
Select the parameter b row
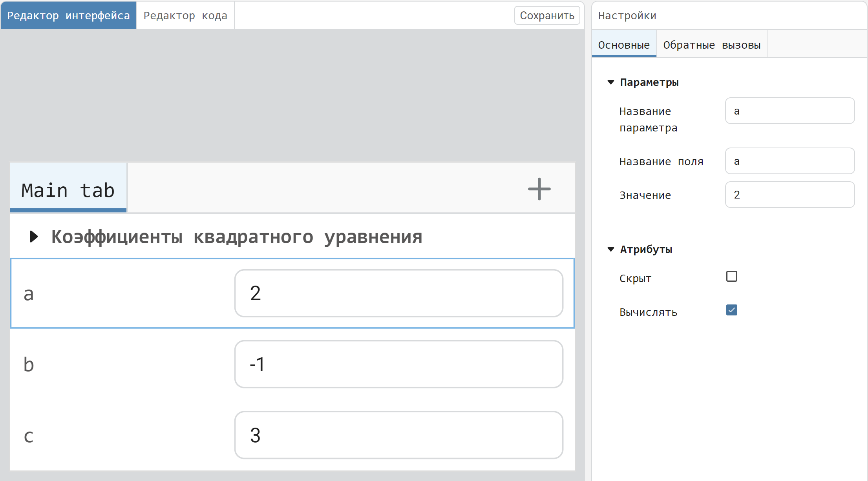click(118, 364)
